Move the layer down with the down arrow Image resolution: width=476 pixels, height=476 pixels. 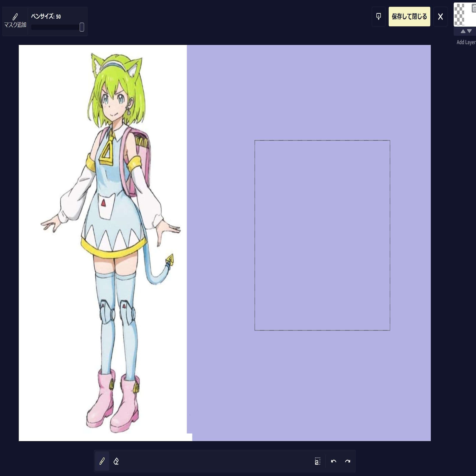(x=469, y=31)
